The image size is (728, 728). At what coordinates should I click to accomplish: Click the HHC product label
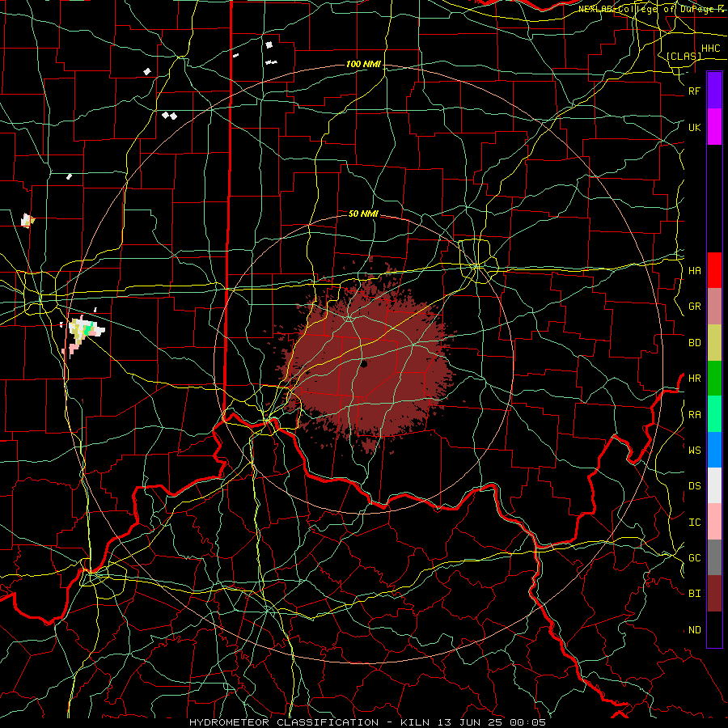(711, 49)
